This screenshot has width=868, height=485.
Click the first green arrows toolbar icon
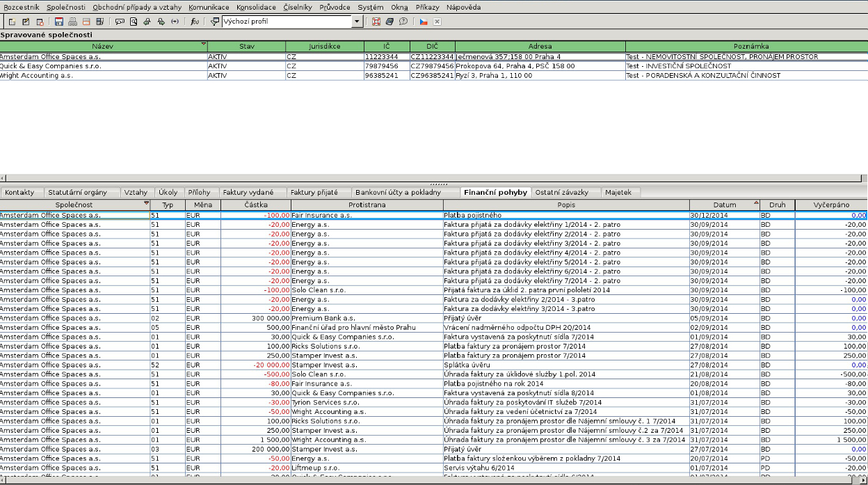coord(147,22)
